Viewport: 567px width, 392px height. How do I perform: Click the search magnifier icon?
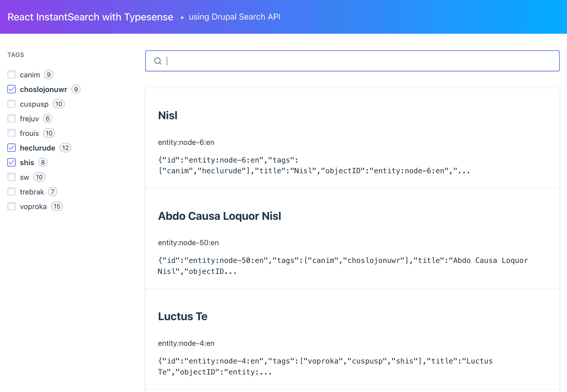click(x=158, y=61)
